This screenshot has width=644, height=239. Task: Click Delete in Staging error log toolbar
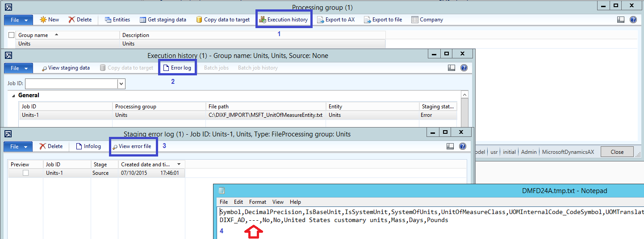[x=51, y=146]
